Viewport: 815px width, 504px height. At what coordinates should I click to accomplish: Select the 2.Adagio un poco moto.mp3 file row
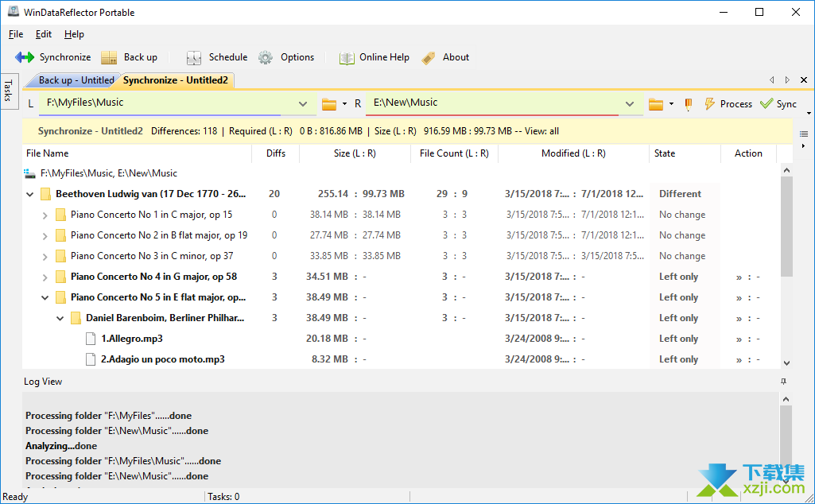coord(400,359)
